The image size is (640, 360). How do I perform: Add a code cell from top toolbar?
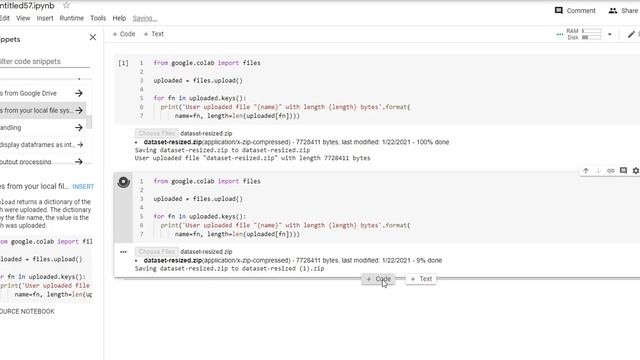coord(124,34)
